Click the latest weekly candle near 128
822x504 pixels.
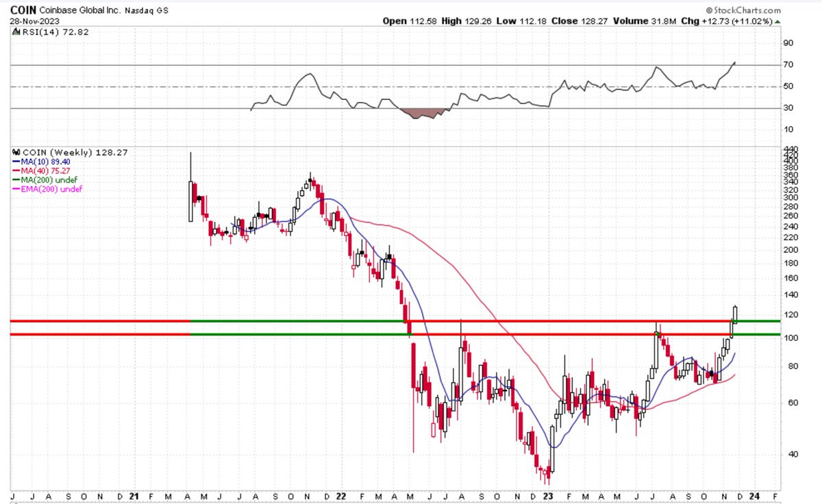(x=736, y=314)
